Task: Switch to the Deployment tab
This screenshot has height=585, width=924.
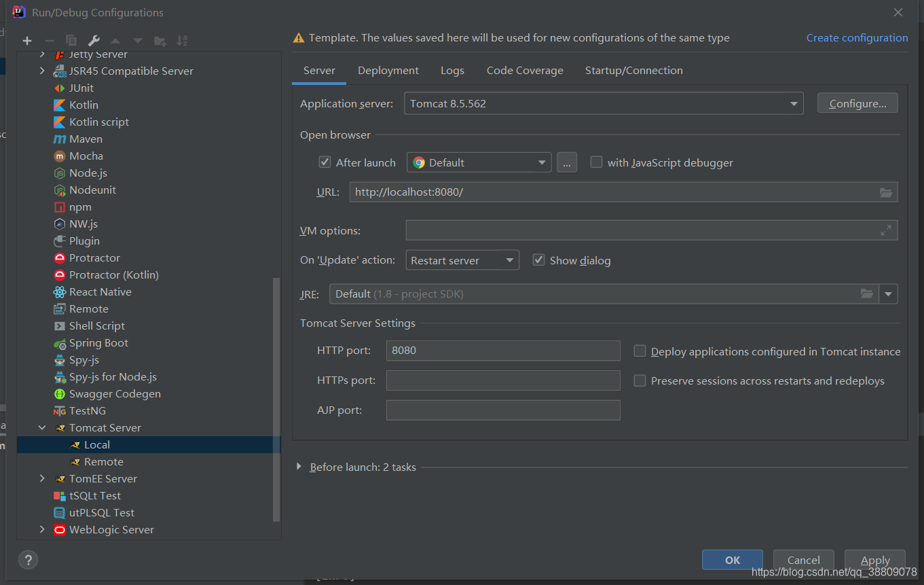Action: tap(388, 71)
